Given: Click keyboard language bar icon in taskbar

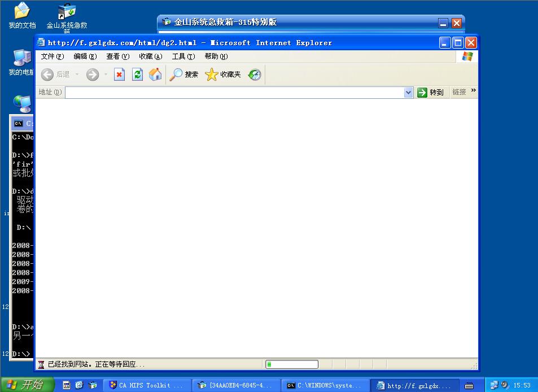Looking at the screenshot, I should pyautogui.click(x=469, y=385).
